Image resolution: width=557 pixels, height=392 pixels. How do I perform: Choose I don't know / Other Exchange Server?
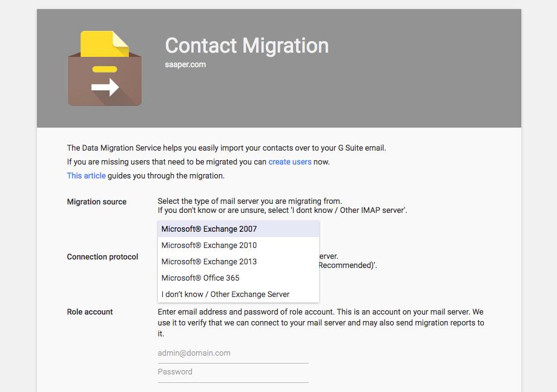click(239, 295)
